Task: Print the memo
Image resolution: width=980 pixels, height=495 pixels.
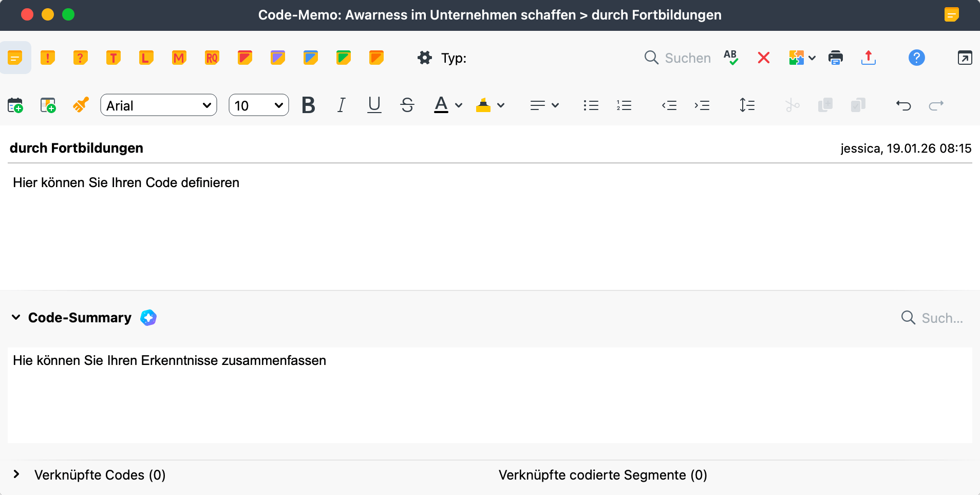Action: click(x=836, y=58)
